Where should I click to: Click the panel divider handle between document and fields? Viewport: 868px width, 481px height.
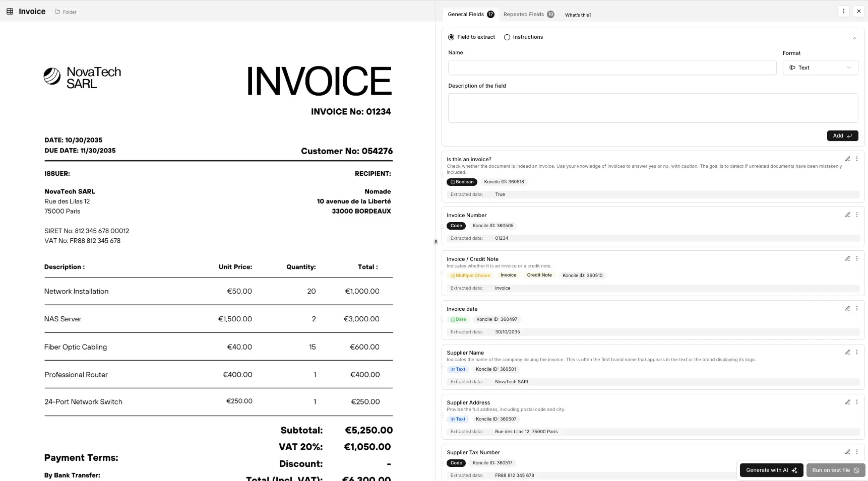tap(436, 242)
